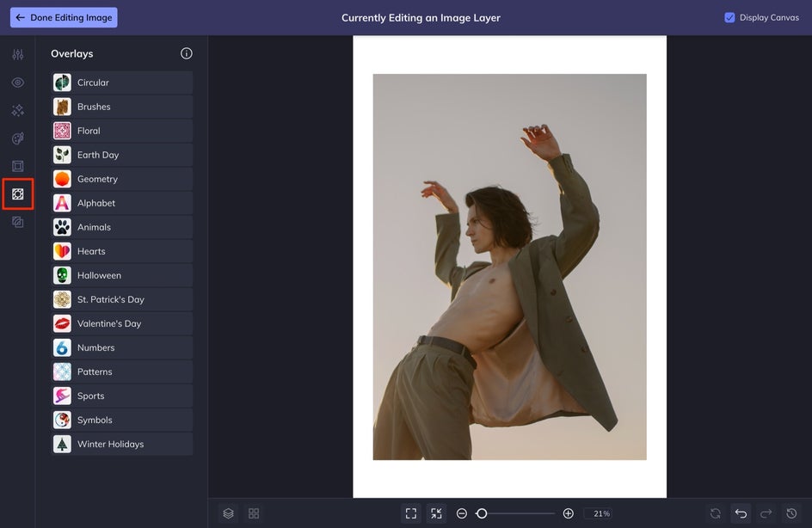Open the Brushes overlays category
This screenshot has width=812, height=528.
point(123,107)
